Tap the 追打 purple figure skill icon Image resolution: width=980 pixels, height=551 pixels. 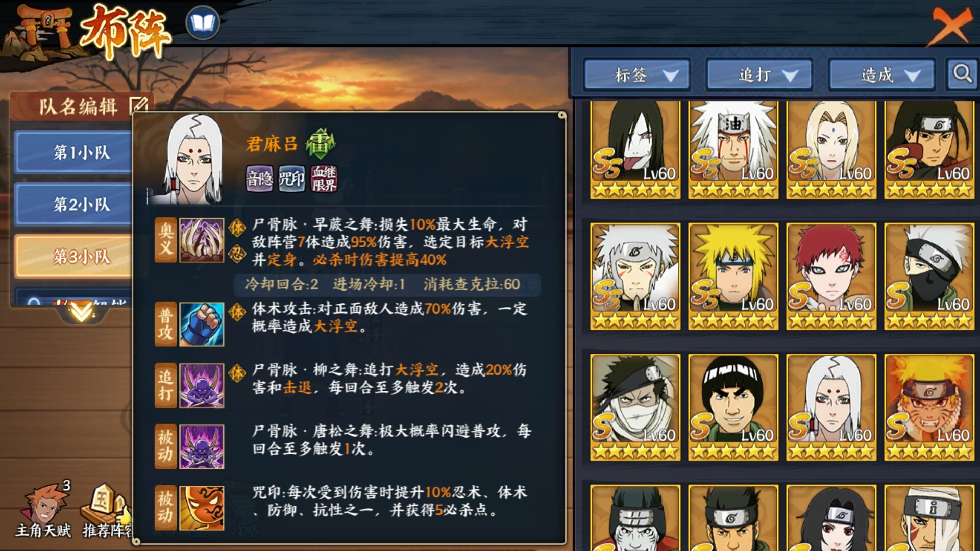pyautogui.click(x=202, y=386)
